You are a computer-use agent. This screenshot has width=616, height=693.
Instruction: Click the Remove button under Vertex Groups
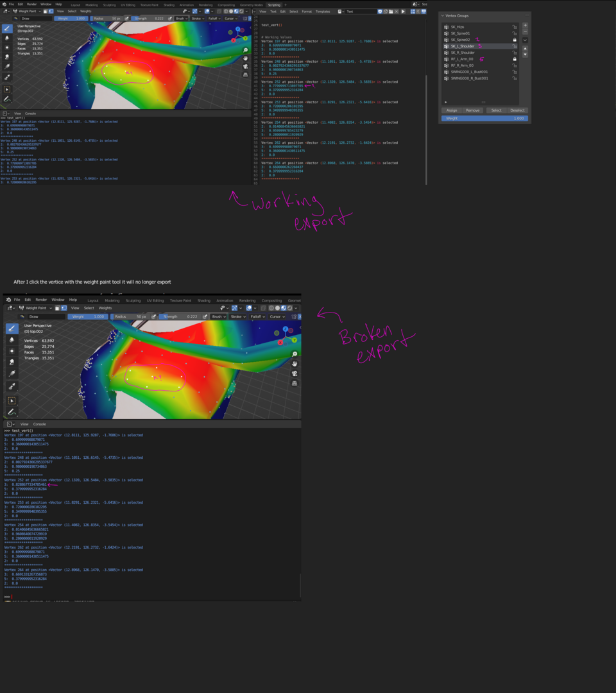click(x=473, y=110)
